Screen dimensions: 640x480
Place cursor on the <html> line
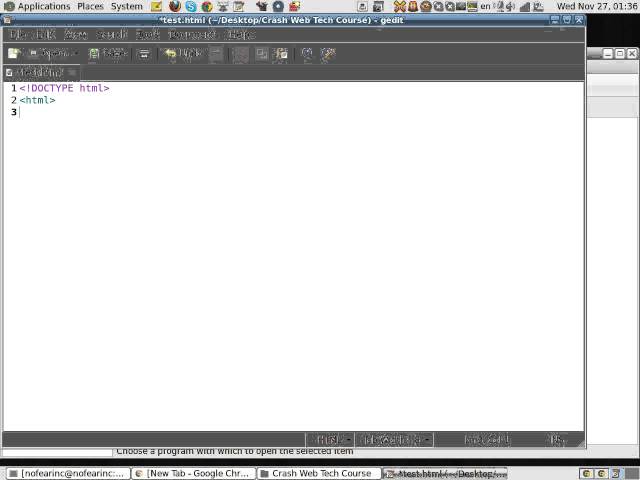click(x=37, y=100)
